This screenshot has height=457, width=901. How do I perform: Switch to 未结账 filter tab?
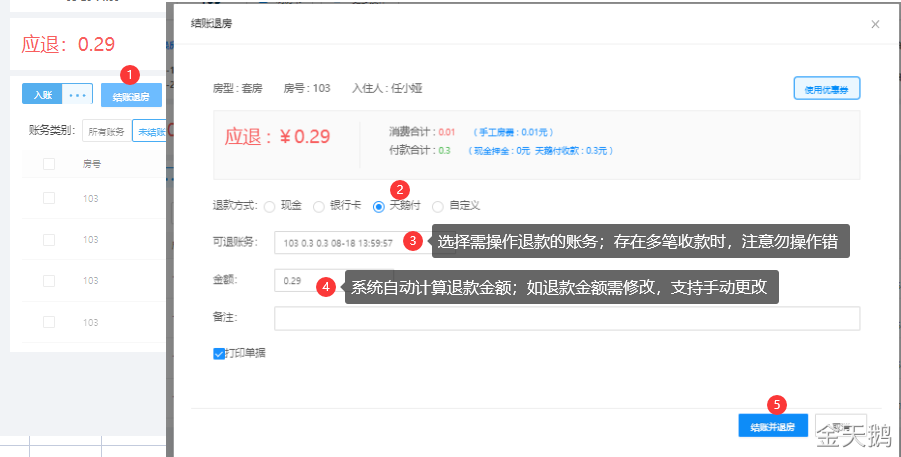[x=151, y=131]
